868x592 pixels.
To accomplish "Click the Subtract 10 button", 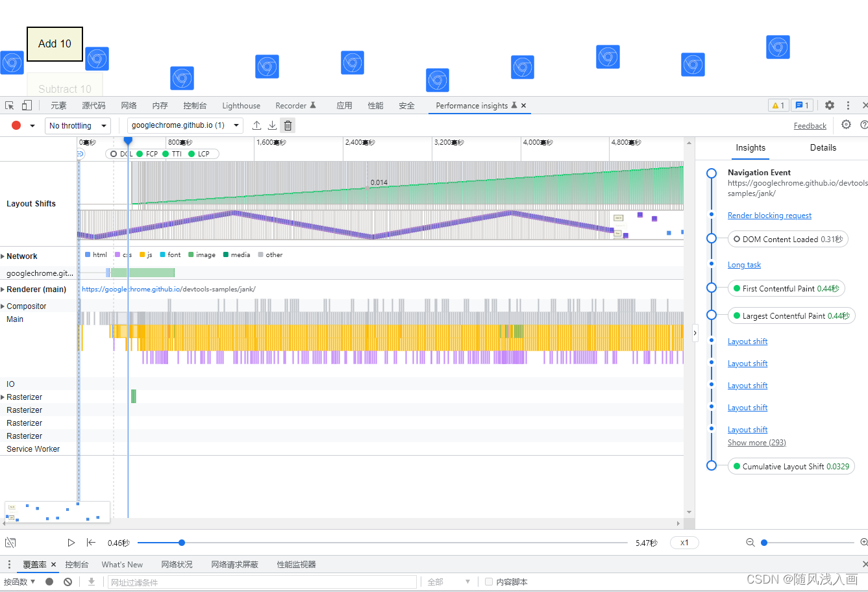I will 65,85.
